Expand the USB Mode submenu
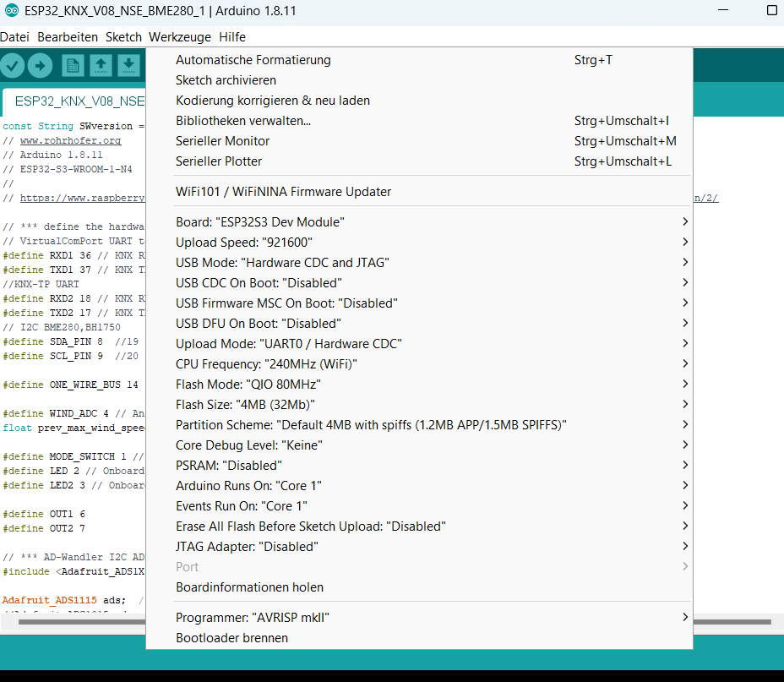The height and width of the screenshot is (682, 784). pos(419,263)
